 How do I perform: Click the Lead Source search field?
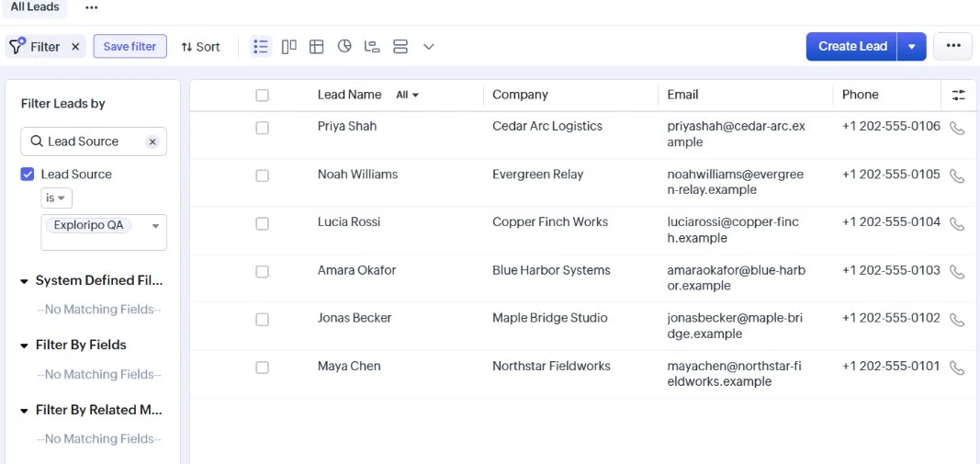pyautogui.click(x=94, y=141)
